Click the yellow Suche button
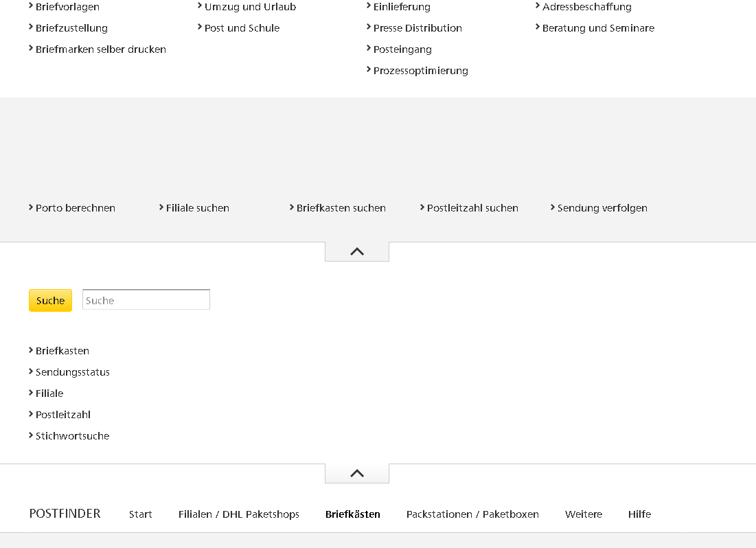Image resolution: width=756 pixels, height=548 pixels. coord(50,300)
